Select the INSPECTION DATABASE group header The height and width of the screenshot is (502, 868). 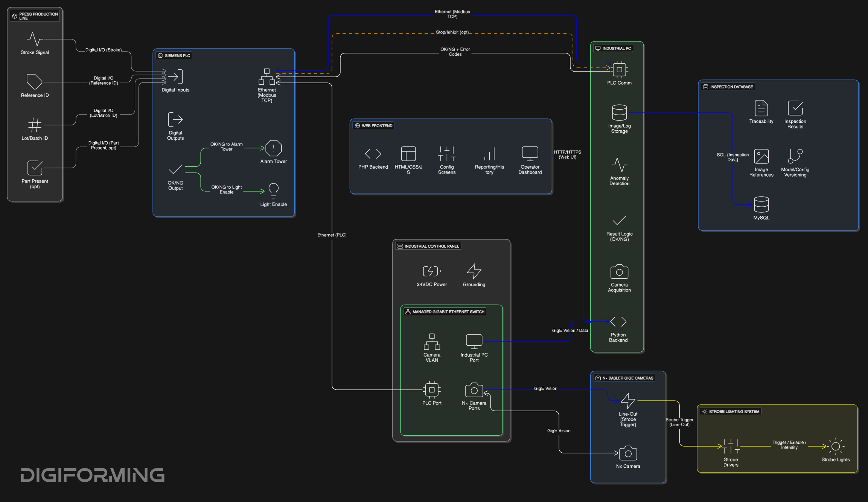click(728, 87)
